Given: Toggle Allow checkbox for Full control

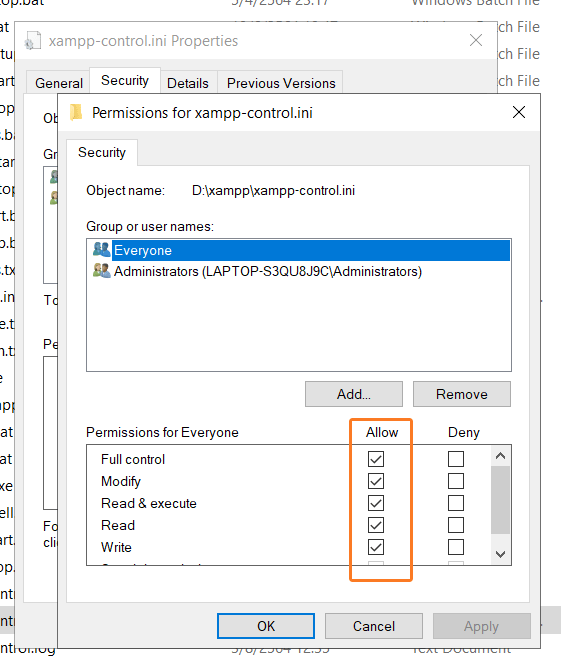Looking at the screenshot, I should [x=376, y=459].
